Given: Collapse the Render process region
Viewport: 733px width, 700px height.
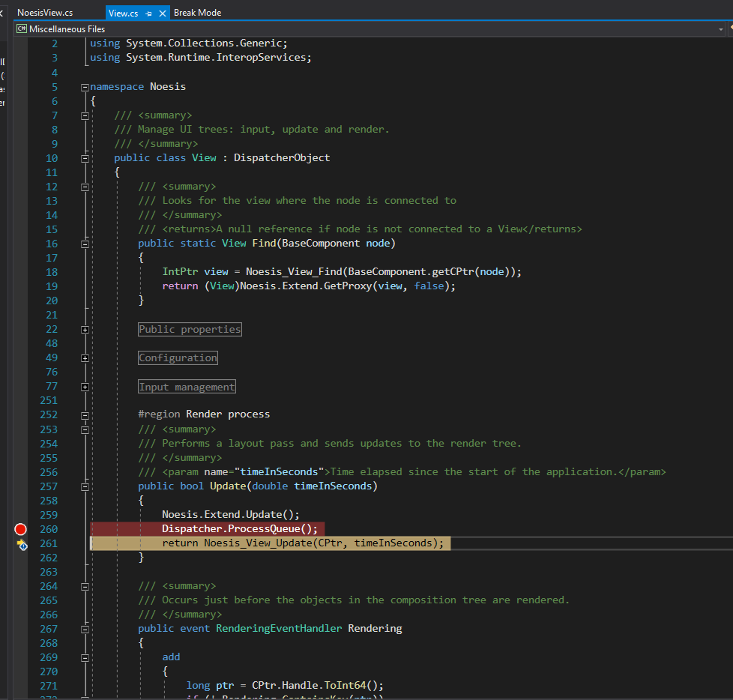Looking at the screenshot, I should (85, 416).
